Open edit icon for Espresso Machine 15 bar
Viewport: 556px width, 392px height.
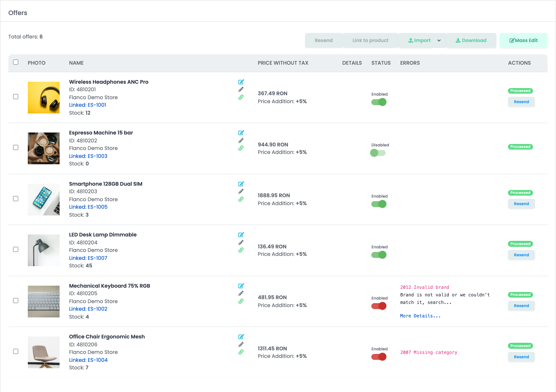pos(241,133)
